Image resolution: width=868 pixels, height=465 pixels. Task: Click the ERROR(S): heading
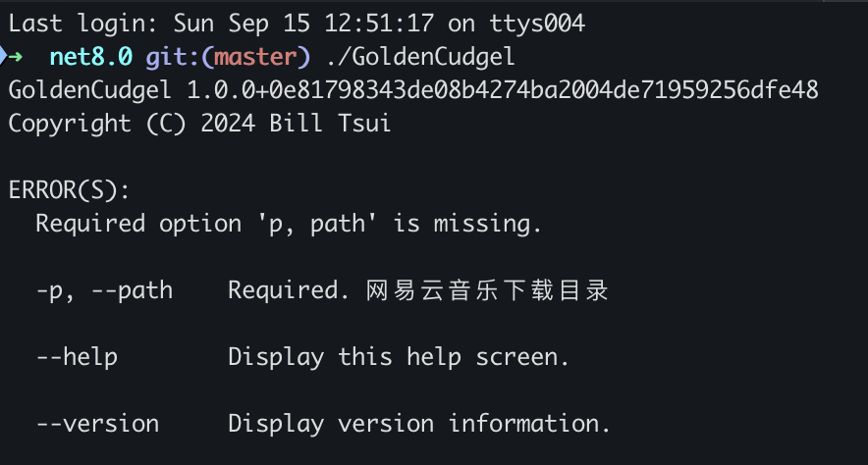pos(70,190)
